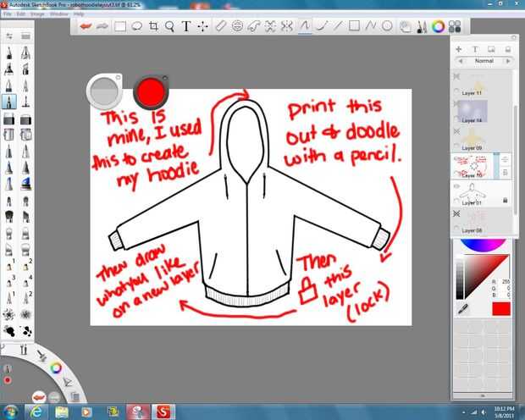Image resolution: width=525 pixels, height=420 pixels.
Task: Select the Crop tool
Action: click(x=153, y=26)
